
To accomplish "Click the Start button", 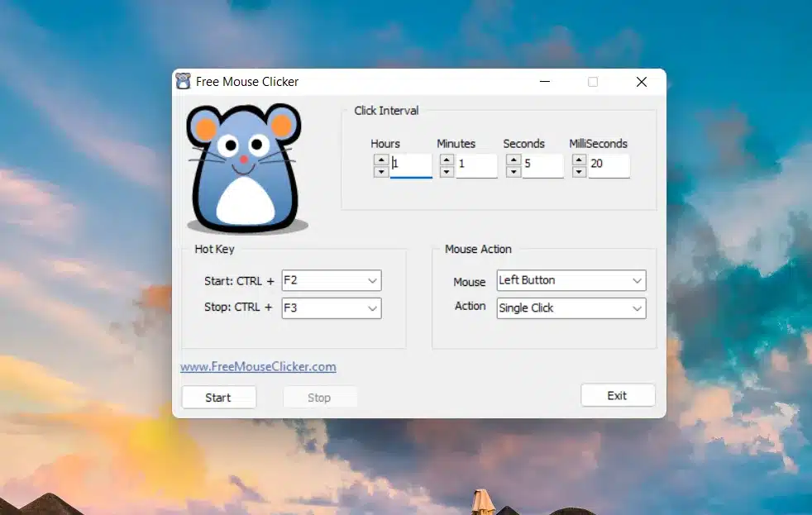I will pyautogui.click(x=218, y=398).
